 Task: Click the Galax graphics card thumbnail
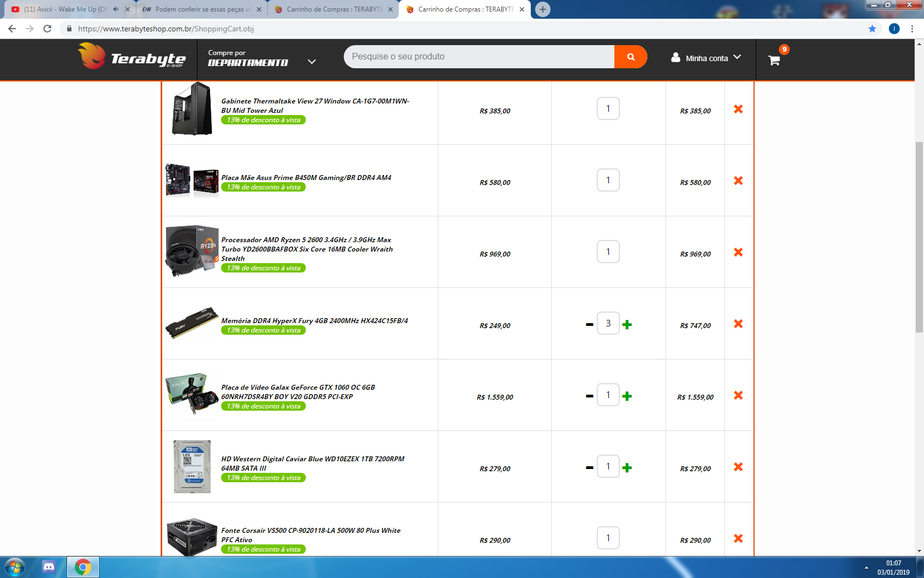tap(192, 394)
